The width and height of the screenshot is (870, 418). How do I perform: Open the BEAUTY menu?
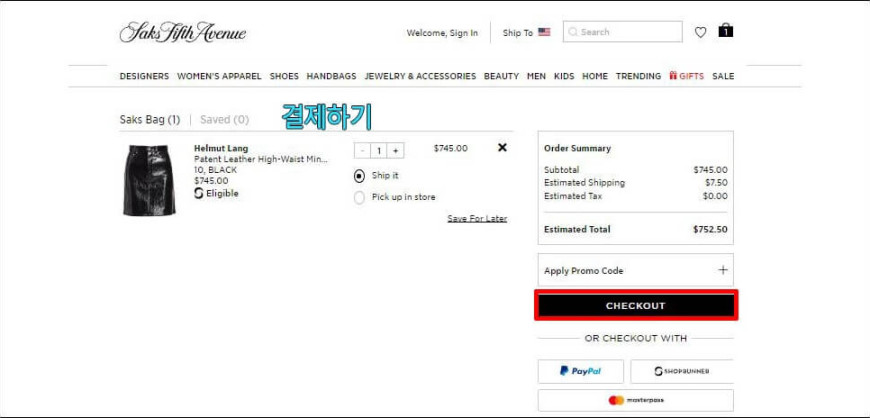coord(501,76)
